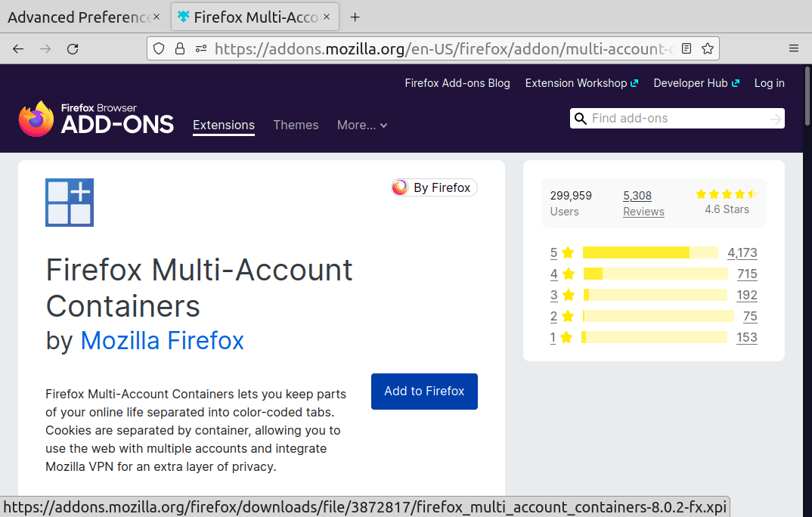Click the Add to Firefox button
The image size is (812, 517).
[424, 392]
